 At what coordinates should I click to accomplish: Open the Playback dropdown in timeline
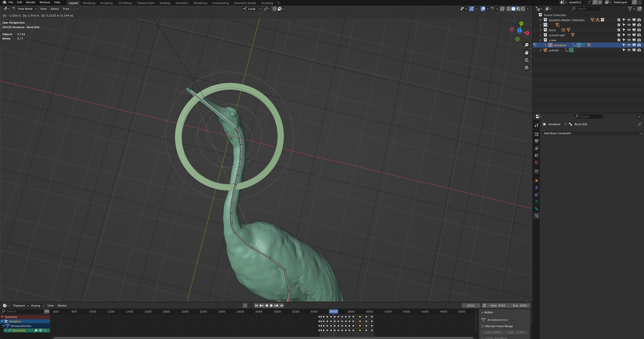pyautogui.click(x=20, y=306)
